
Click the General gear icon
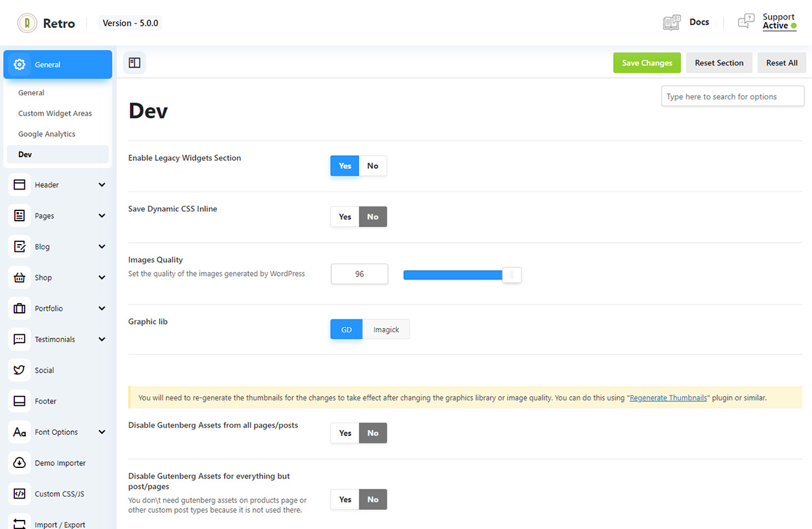[19, 64]
